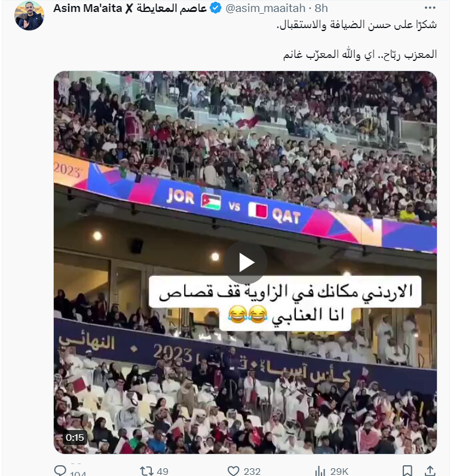Open view analytics bar chart icon
Viewport: 450px width, 476px height.
click(320, 471)
